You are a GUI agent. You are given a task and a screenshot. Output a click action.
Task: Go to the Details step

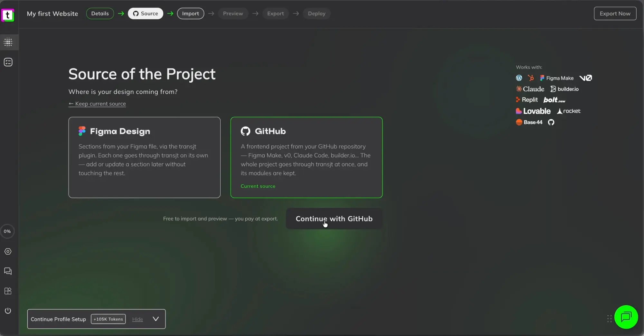click(100, 14)
